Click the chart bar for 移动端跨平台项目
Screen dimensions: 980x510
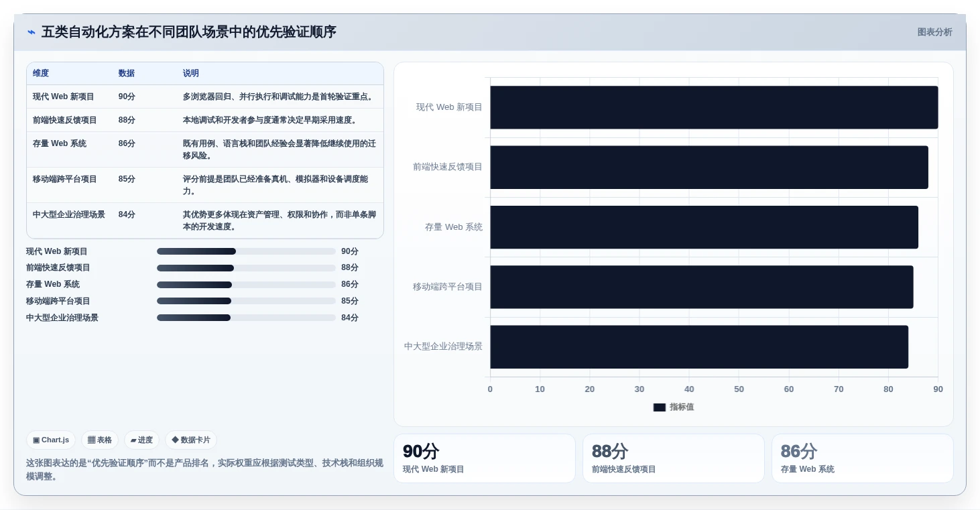tap(702, 287)
